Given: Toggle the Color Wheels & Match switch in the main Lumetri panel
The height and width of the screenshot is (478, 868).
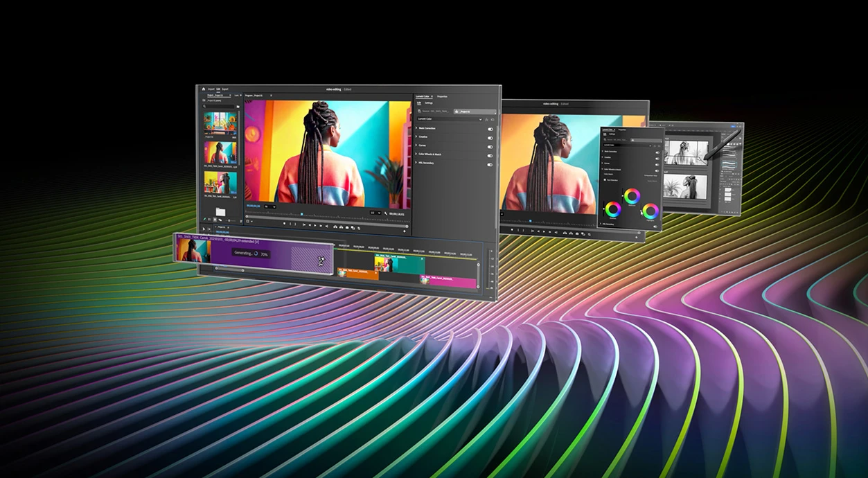Looking at the screenshot, I should pyautogui.click(x=490, y=156).
